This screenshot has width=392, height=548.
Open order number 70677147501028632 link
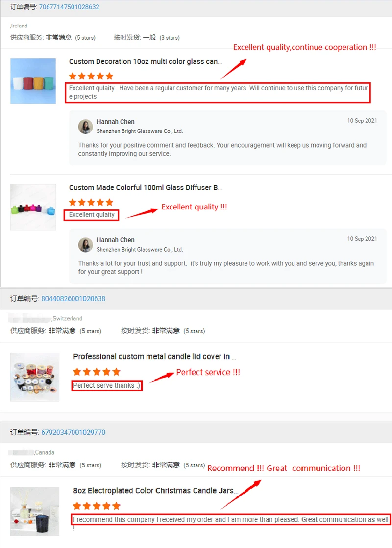(69, 7)
